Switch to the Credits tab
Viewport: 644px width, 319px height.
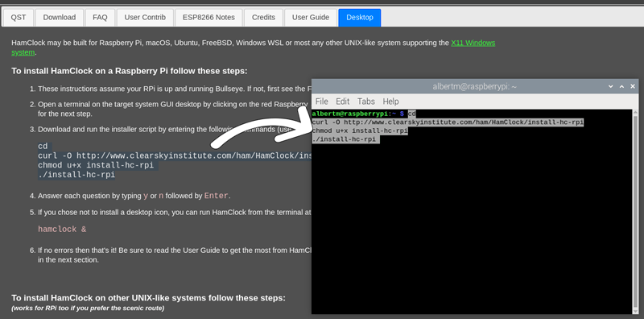click(x=263, y=17)
